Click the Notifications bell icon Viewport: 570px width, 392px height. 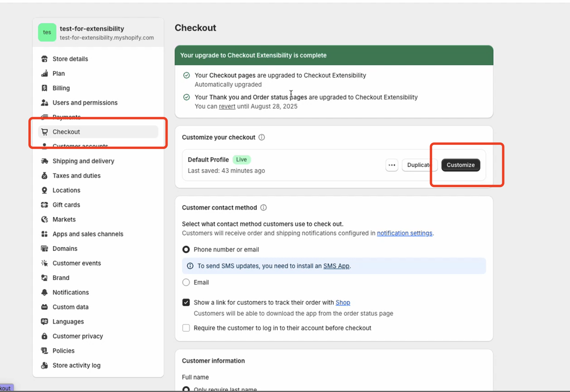coord(45,292)
